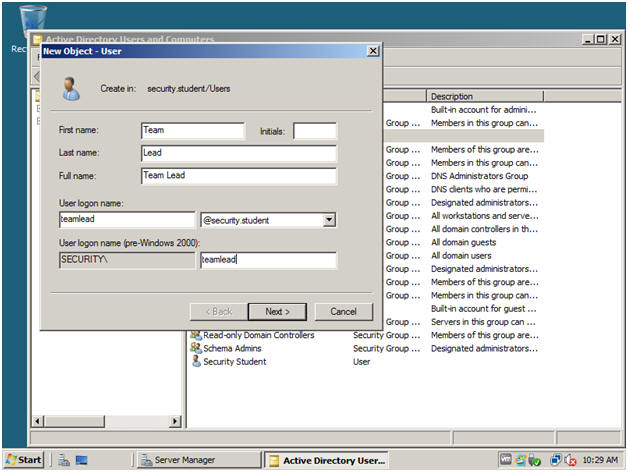Click the 10:29 AM taskbar clock
The height and width of the screenshot is (472, 628).
point(600,460)
